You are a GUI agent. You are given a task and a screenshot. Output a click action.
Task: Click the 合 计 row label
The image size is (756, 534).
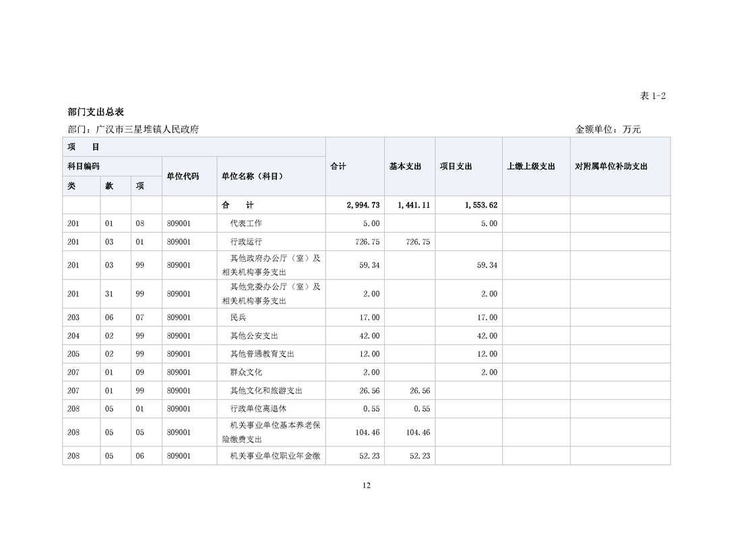238,205
